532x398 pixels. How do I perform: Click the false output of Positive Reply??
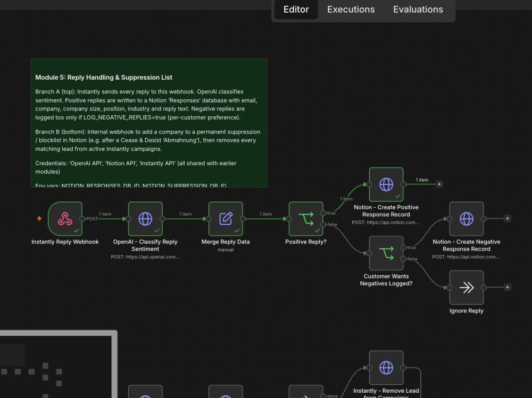(323, 224)
